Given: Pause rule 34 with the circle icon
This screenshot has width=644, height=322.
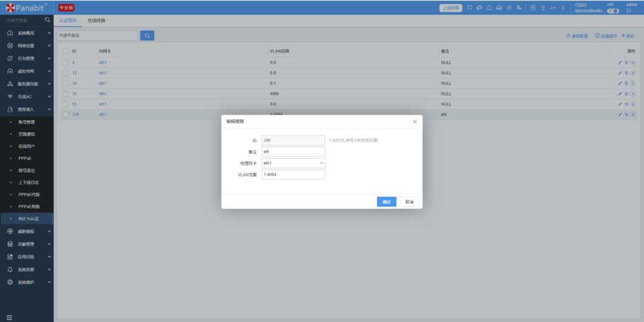Looking at the screenshot, I should pyautogui.click(x=633, y=83).
